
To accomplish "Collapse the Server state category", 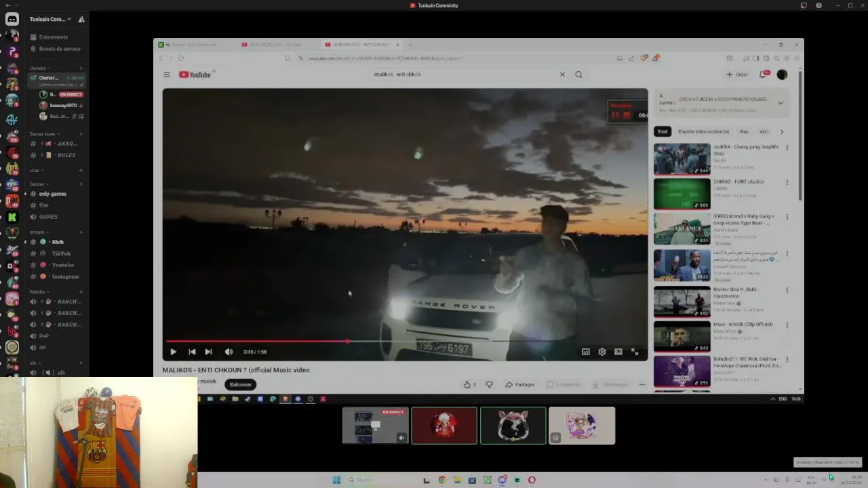I will [44, 134].
